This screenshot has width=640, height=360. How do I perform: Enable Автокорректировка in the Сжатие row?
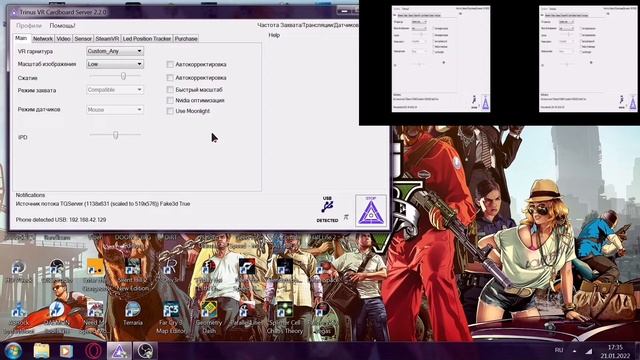tap(170, 78)
